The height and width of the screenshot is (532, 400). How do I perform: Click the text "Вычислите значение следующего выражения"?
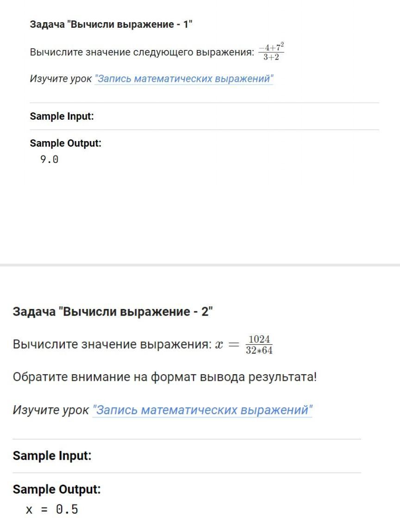(x=142, y=52)
